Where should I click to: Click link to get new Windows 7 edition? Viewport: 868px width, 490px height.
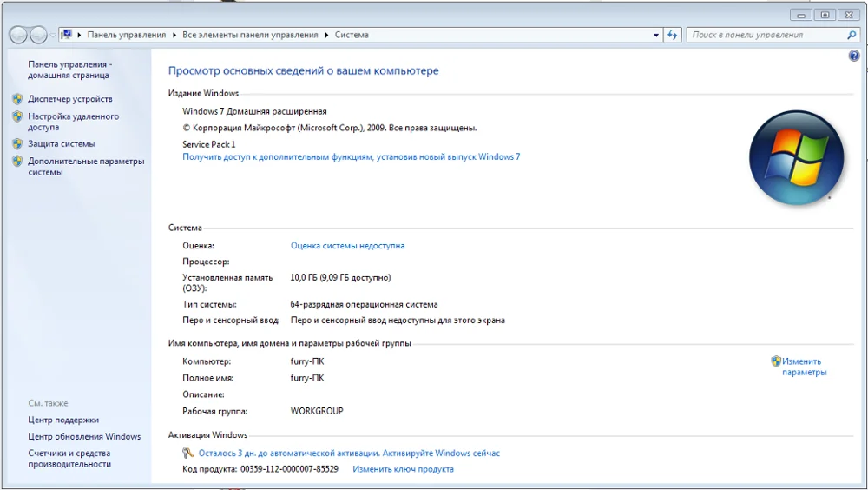click(x=351, y=157)
